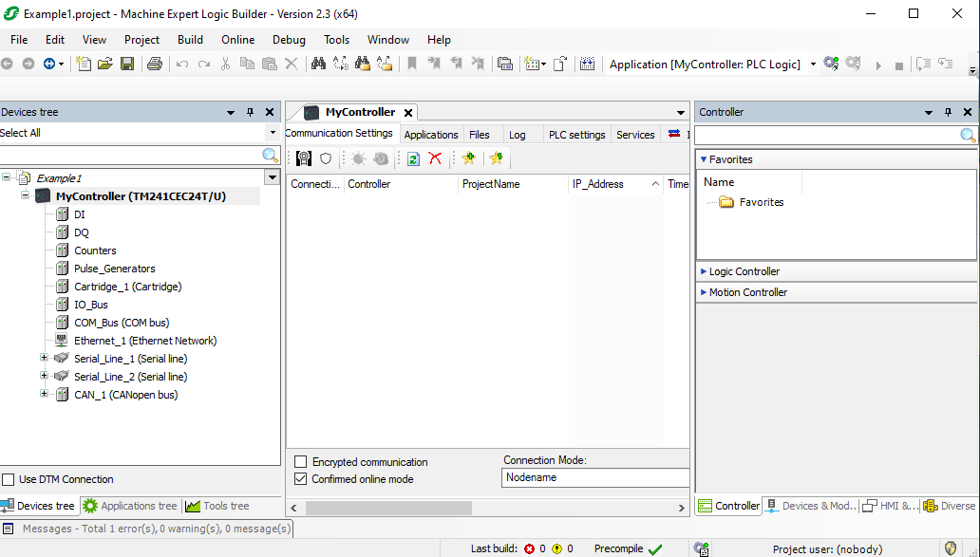Screen dimensions: 980x557
Task: Switch to the PLC settings tab
Action: (576, 135)
